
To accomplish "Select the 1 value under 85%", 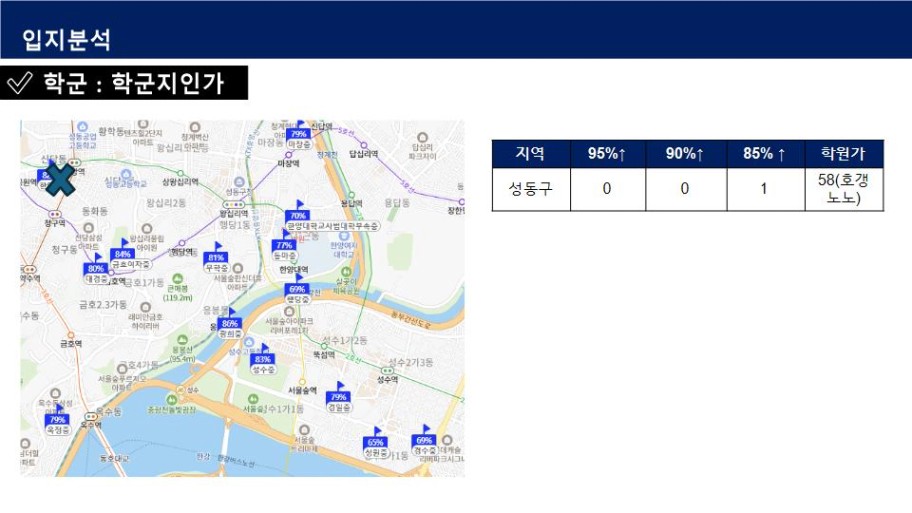I will click(x=765, y=189).
